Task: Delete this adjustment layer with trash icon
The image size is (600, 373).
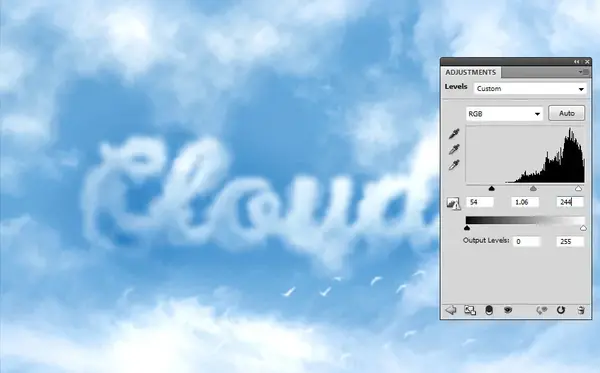Action: point(581,310)
